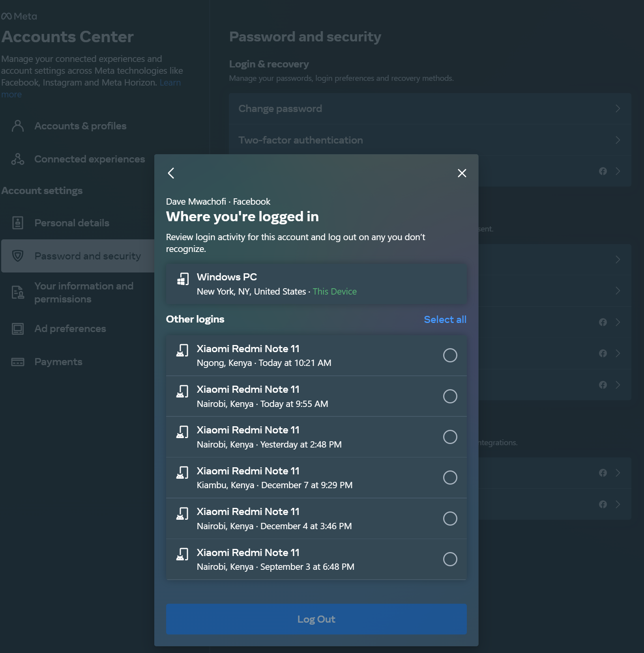Select the Nairobi December 4 at 3:46 PM login

point(450,518)
